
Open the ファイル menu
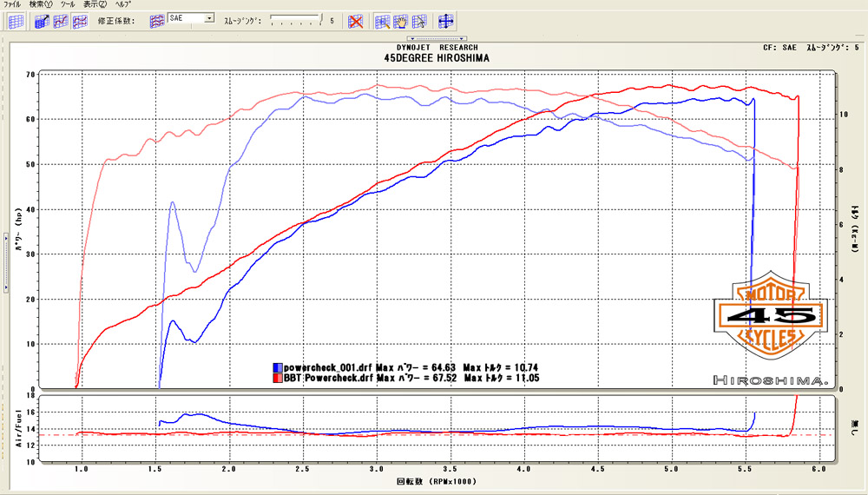pos(13,4)
